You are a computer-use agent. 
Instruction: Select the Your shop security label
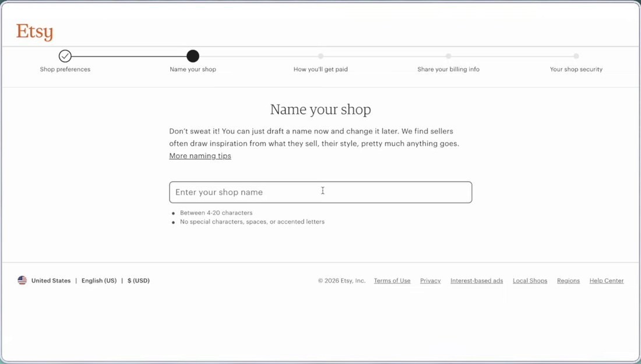click(x=576, y=69)
